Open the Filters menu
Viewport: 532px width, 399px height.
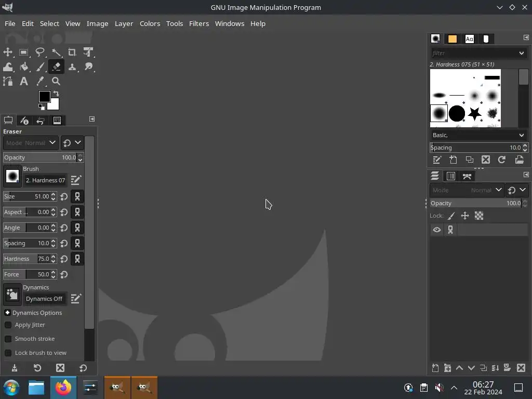[199, 23]
